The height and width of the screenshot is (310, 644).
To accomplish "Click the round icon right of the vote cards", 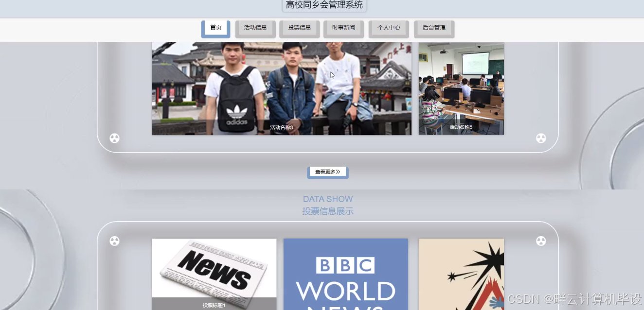I will tap(541, 241).
